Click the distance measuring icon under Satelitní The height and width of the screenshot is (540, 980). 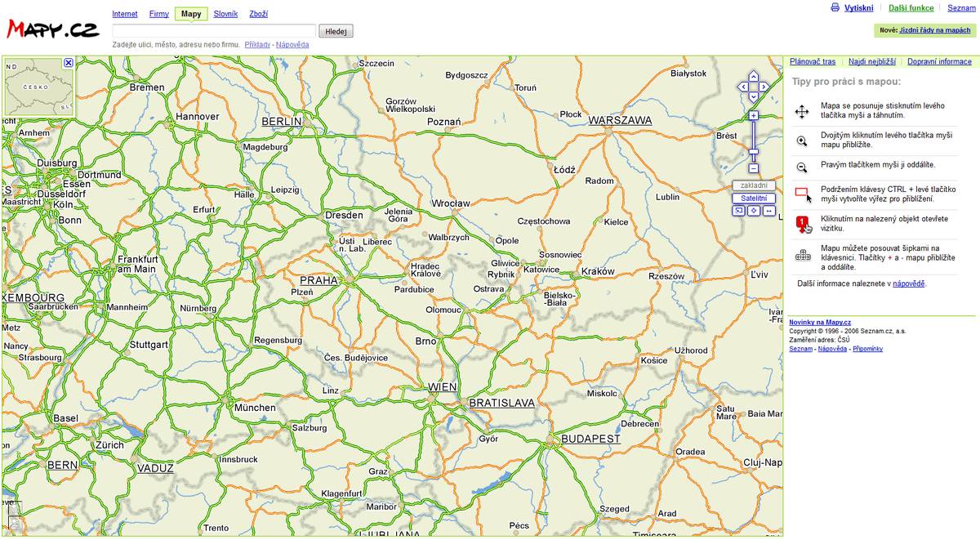click(769, 211)
